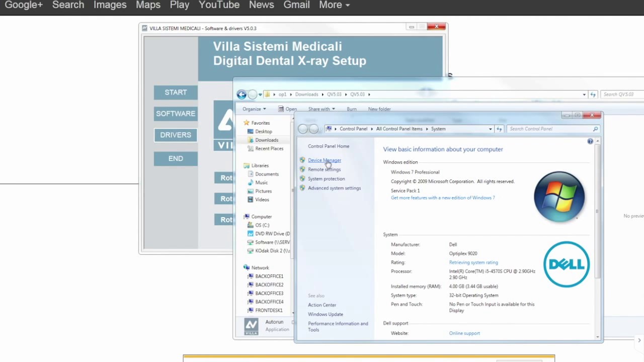Open Action Center under See also
This screenshot has height=362, width=644.
322,305
